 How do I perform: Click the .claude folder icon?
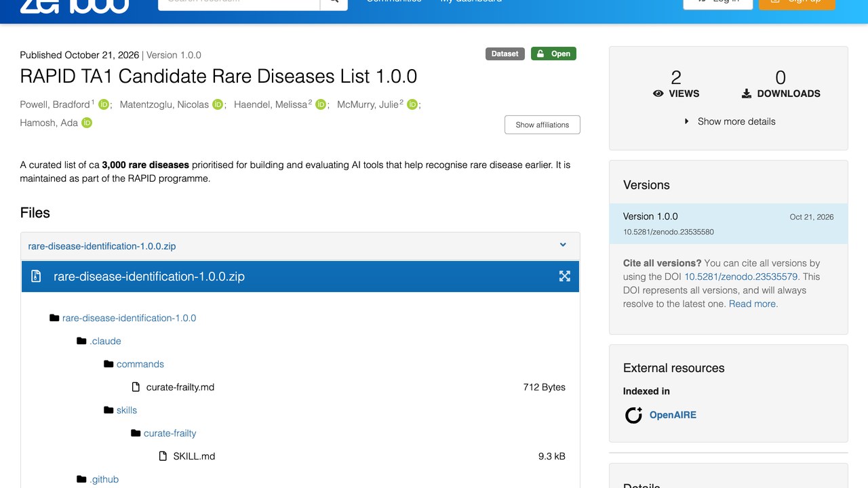pyautogui.click(x=81, y=341)
